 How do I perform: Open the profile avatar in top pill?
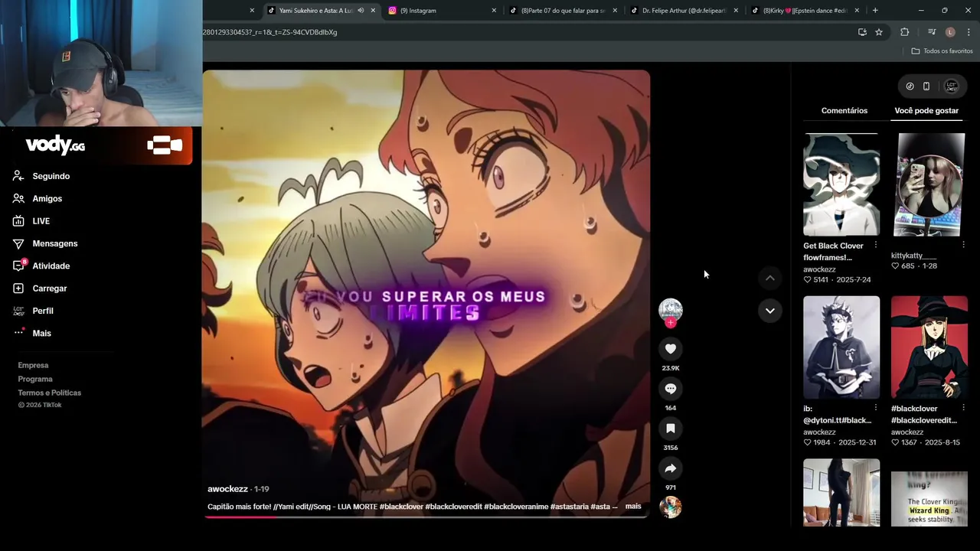pyautogui.click(x=952, y=86)
